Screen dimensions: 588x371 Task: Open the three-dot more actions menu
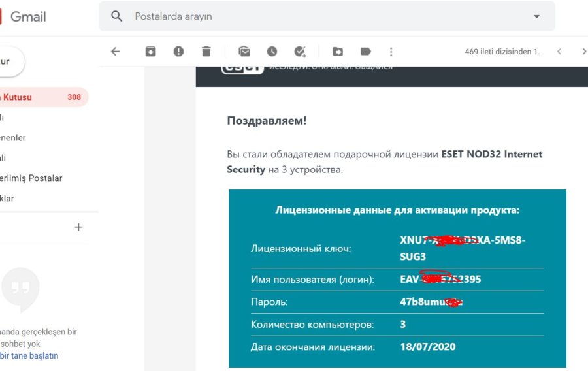[391, 52]
